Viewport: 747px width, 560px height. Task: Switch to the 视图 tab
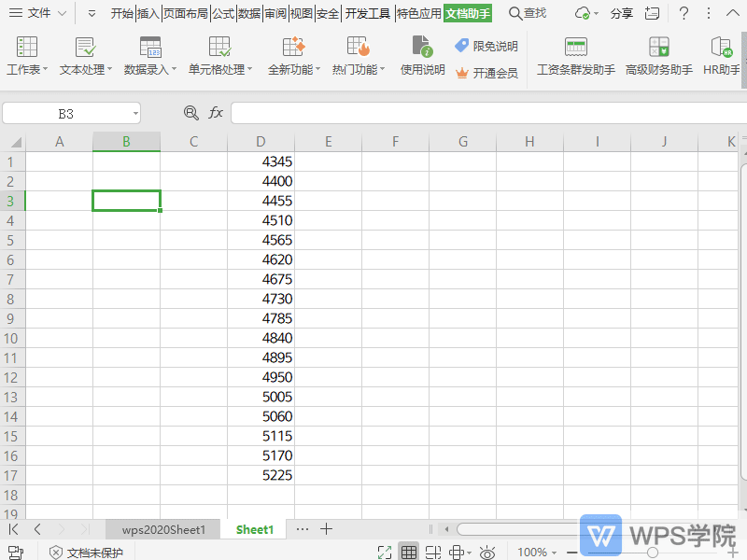[x=302, y=13]
